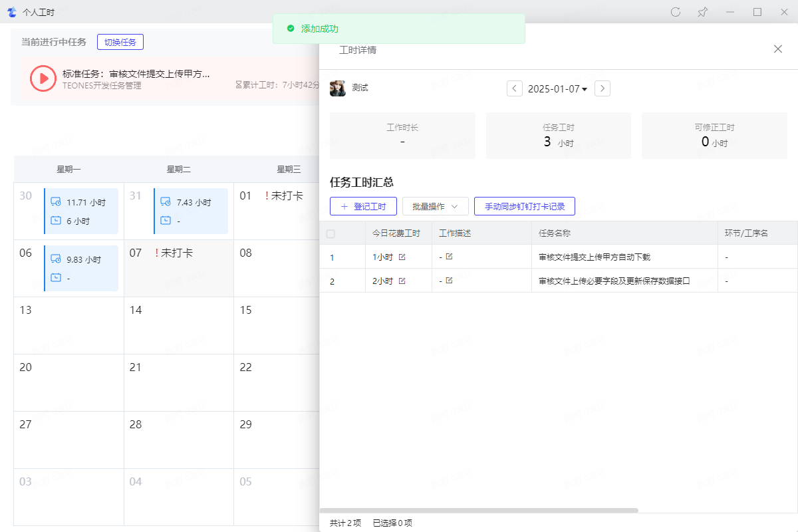This screenshot has width=798, height=532.
Task: Click the red play button for the current task
Action: pyautogui.click(x=43, y=78)
